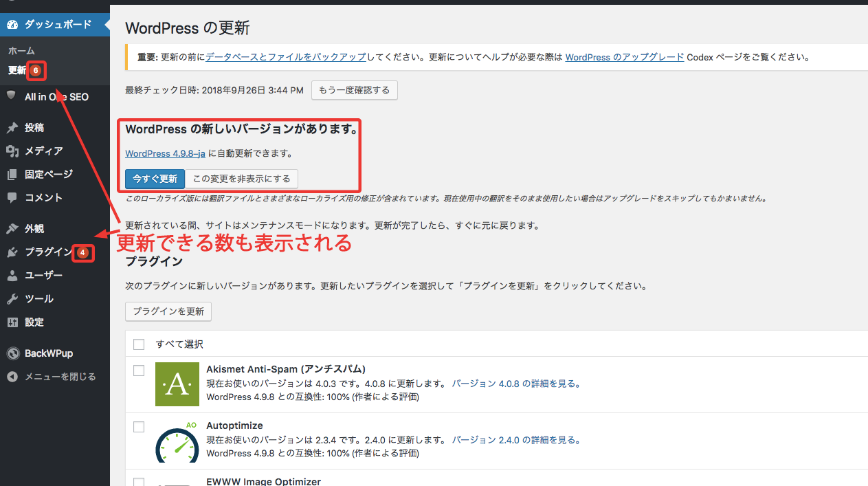This screenshot has height=486, width=868.
Task: Click the Appearance paintbrush icon
Action: 12,228
